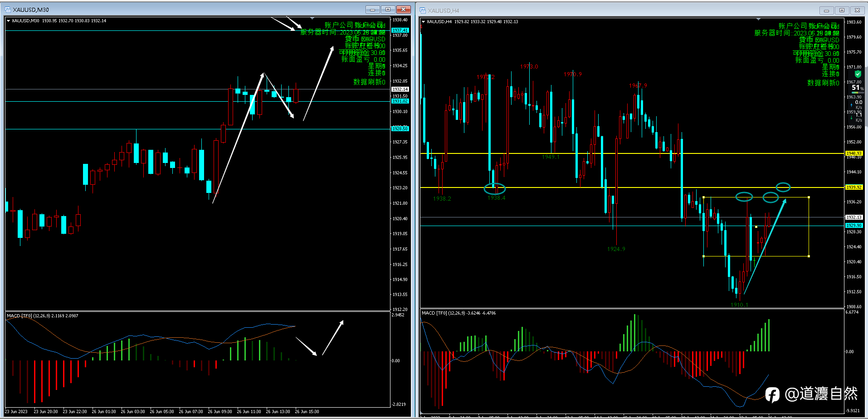This screenshot has height=419, width=868.
Task: Click the 1938.2 green low label
Action: click(x=442, y=199)
